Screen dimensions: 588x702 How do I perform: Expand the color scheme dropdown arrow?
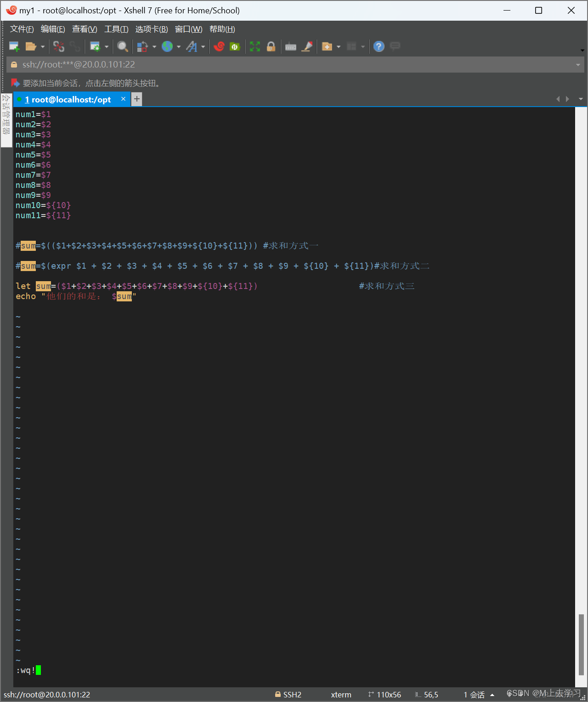154,46
